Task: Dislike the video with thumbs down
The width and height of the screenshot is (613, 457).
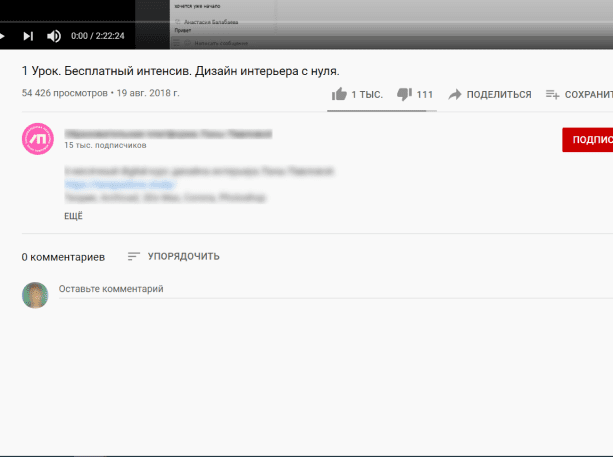Action: click(404, 94)
